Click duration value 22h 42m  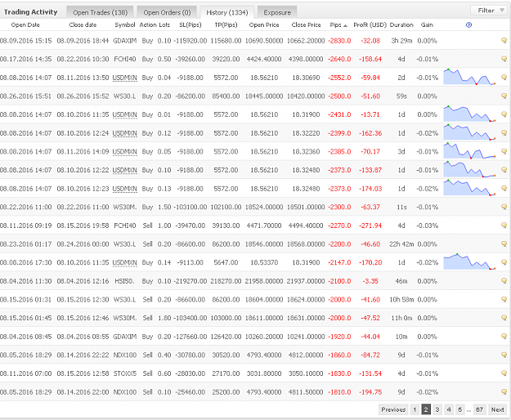(401, 244)
